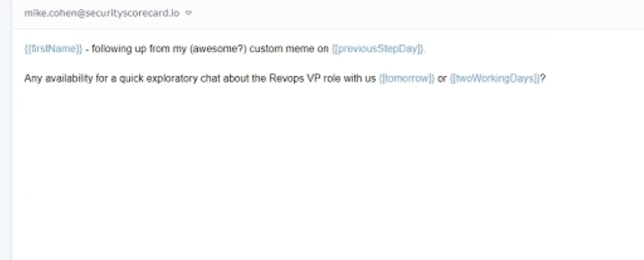Viewport: 644px width, 260px height.
Task: Place cursor after the final question mark
Action: [546, 78]
